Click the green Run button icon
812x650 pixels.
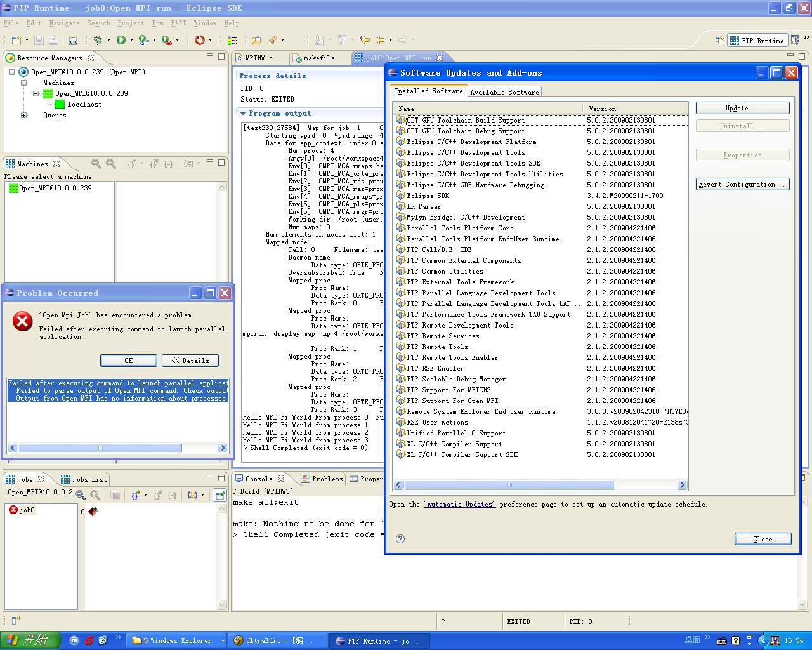pos(121,40)
